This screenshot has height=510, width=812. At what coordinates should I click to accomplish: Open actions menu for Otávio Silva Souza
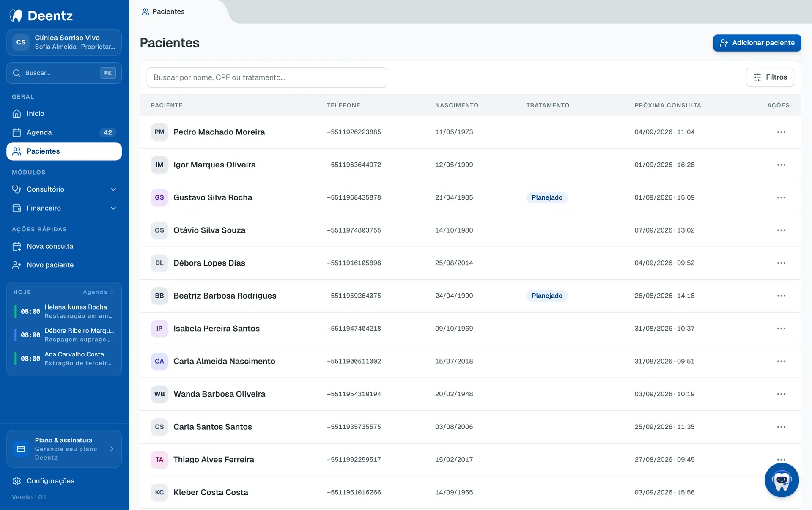pyautogui.click(x=781, y=230)
